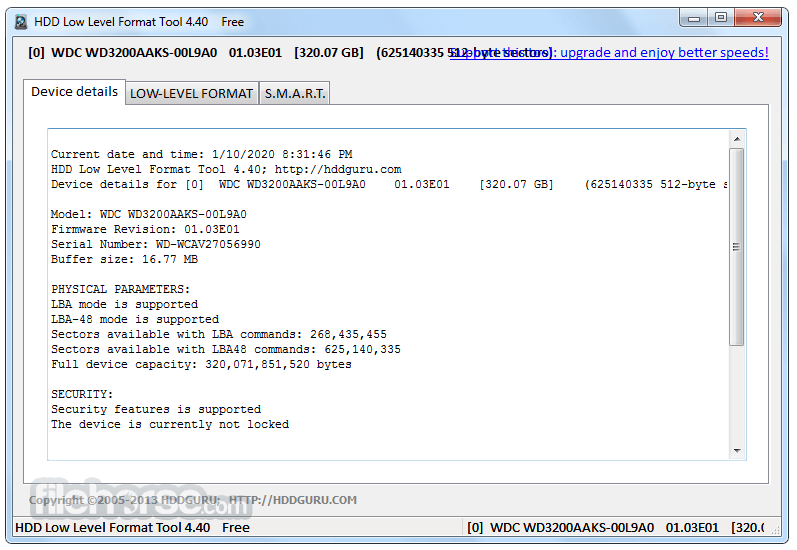Viewport: 797px width, 550px height.
Task: Select the Device details tab
Action: (x=74, y=92)
